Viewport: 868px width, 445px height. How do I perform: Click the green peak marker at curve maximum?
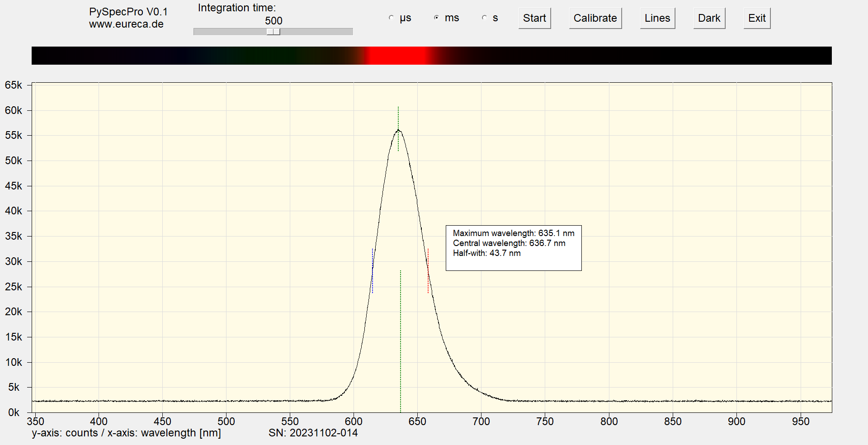tap(398, 129)
